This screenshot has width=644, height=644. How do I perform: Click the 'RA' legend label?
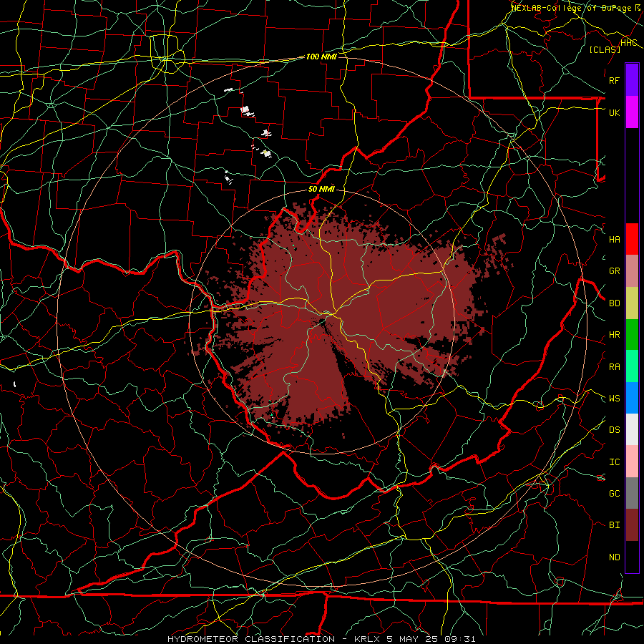coord(614,367)
